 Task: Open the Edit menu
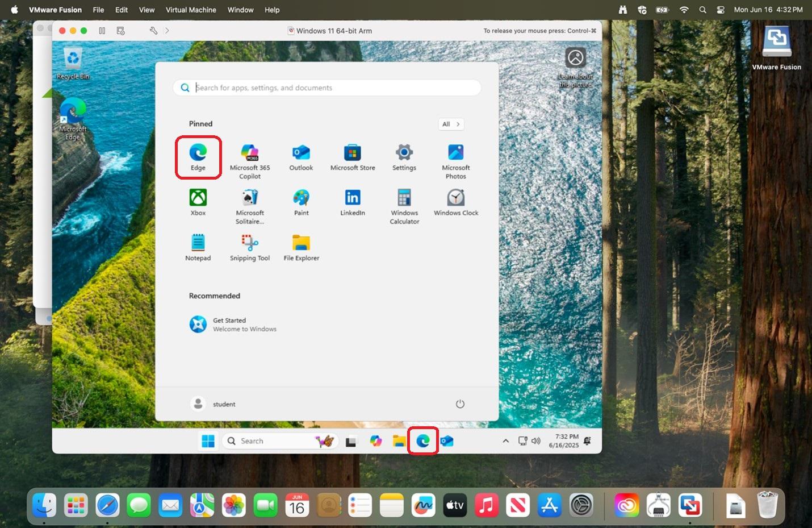[122, 10]
